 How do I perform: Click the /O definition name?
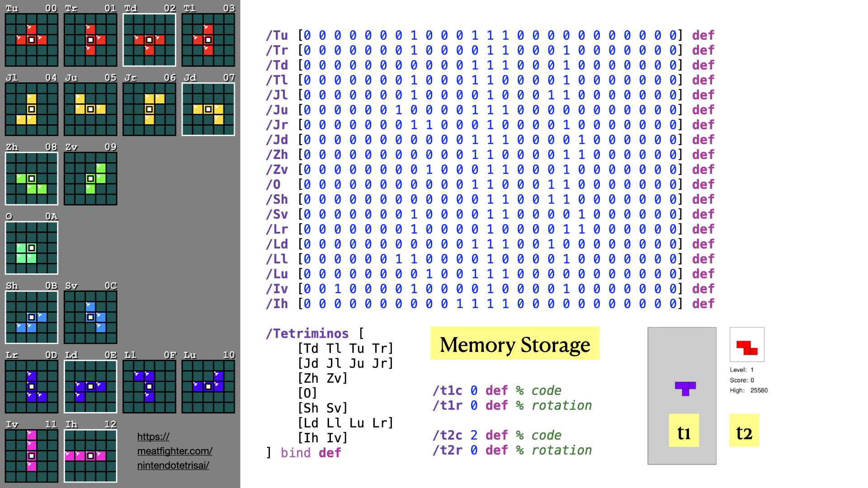[x=273, y=184]
